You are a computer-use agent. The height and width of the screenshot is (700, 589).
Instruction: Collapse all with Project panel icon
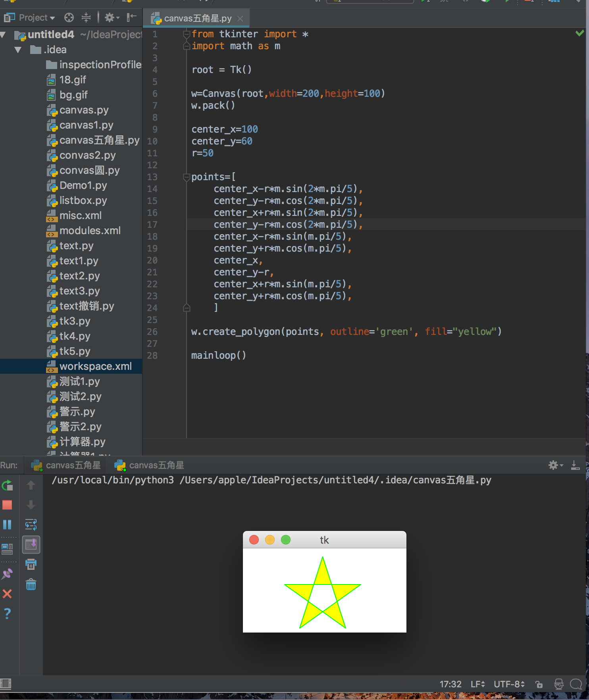86,17
